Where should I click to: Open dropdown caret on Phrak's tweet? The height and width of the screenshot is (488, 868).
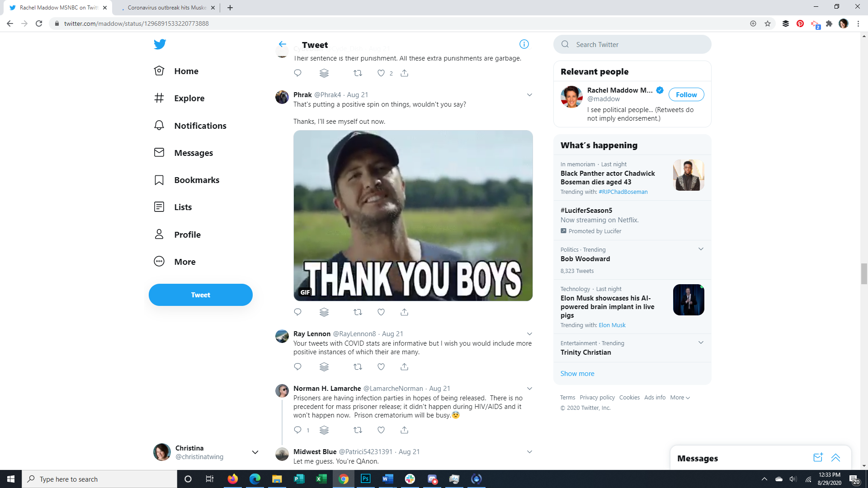point(529,95)
